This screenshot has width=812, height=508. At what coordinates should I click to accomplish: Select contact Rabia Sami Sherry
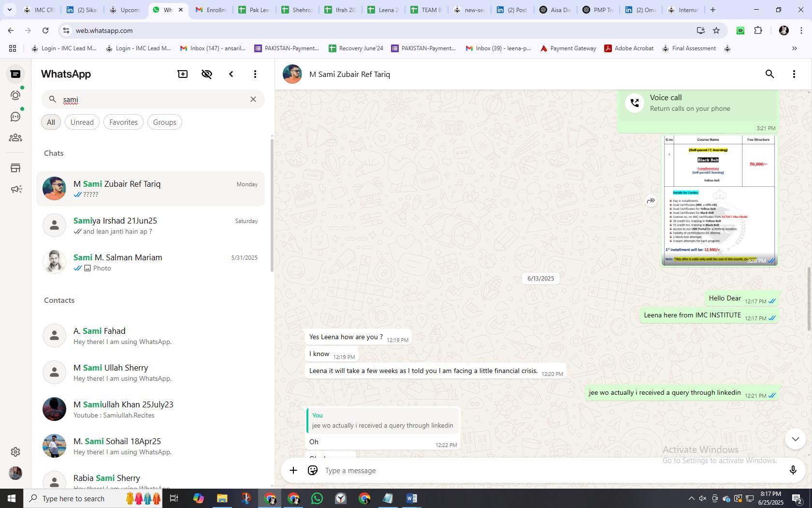point(151,478)
